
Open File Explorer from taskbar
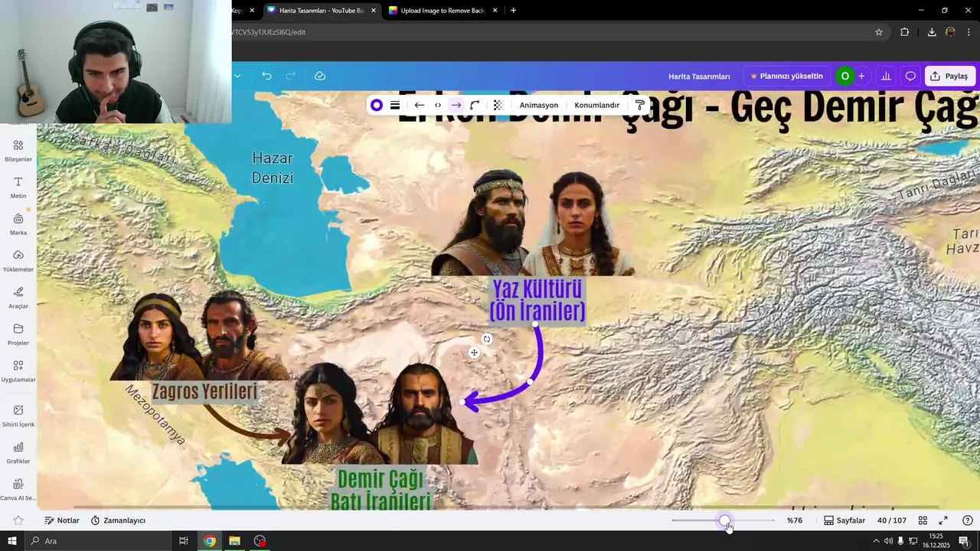(x=234, y=541)
